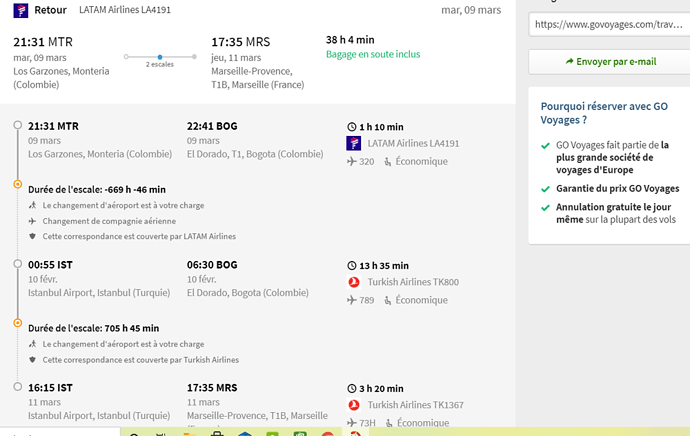Click the seat icon in the LA4191 flight row
The height and width of the screenshot is (436, 690).
point(388,162)
